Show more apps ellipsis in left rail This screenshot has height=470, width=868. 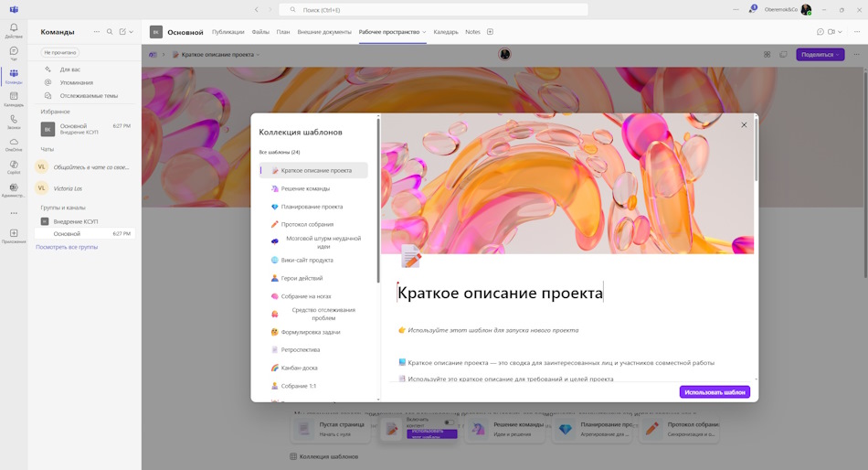coord(14,213)
